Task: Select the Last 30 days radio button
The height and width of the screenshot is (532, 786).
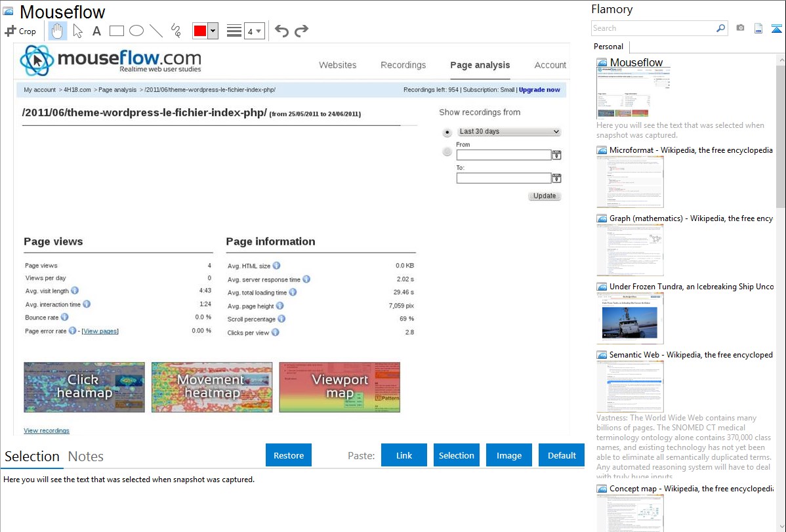Action: click(x=447, y=133)
